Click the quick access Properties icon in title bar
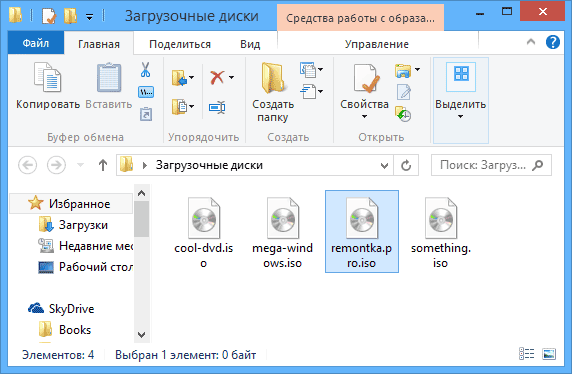Screen dimensions: 572x374 [49, 16]
